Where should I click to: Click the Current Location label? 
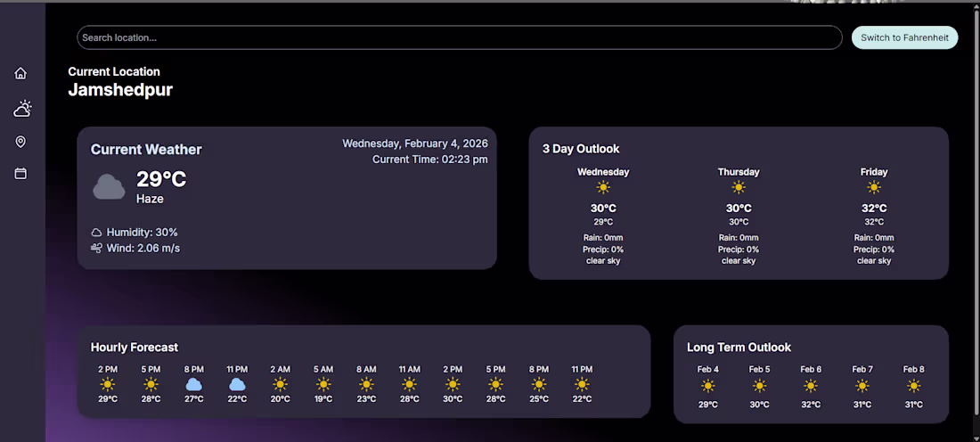tap(114, 71)
